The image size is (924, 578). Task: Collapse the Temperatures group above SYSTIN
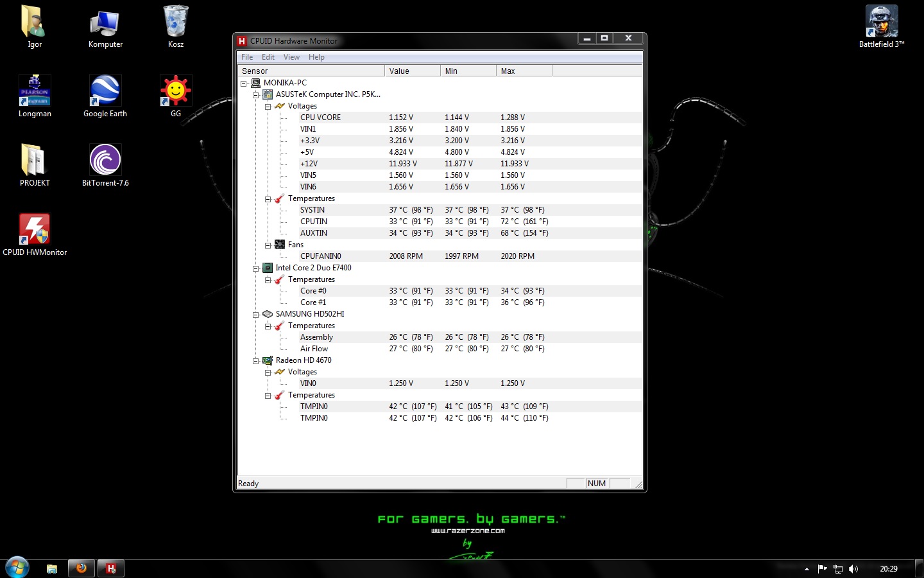click(x=268, y=199)
